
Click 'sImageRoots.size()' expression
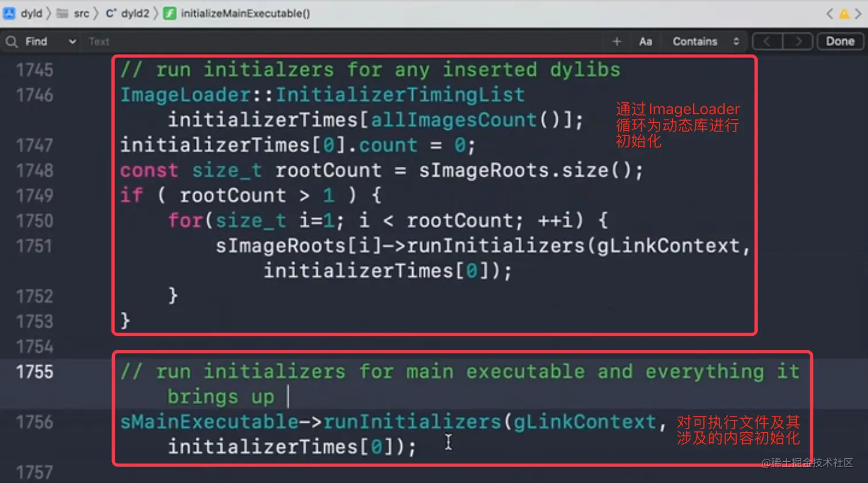525,171
